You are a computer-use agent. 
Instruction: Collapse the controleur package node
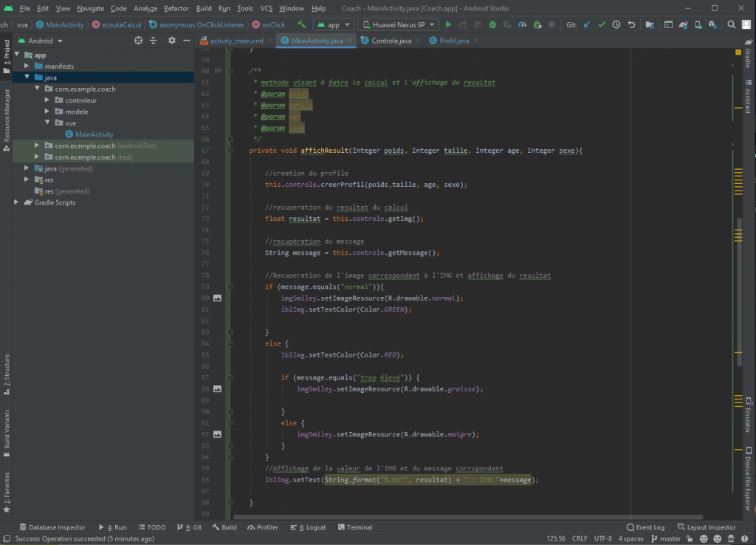47,100
